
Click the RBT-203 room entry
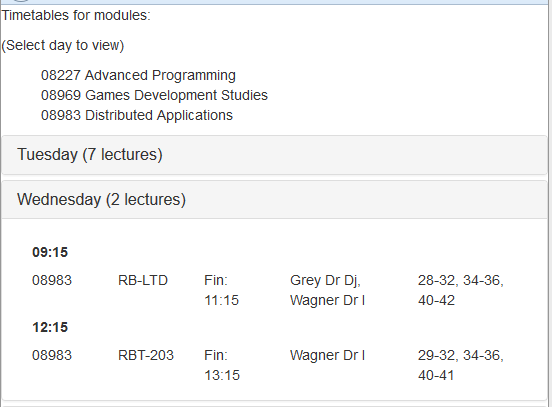(x=146, y=356)
